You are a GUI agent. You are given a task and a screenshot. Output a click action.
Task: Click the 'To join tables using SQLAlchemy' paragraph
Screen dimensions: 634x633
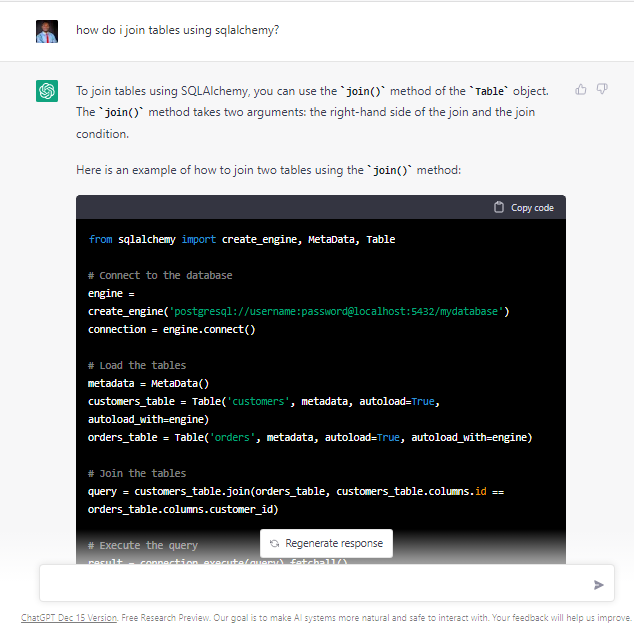[x=312, y=112]
